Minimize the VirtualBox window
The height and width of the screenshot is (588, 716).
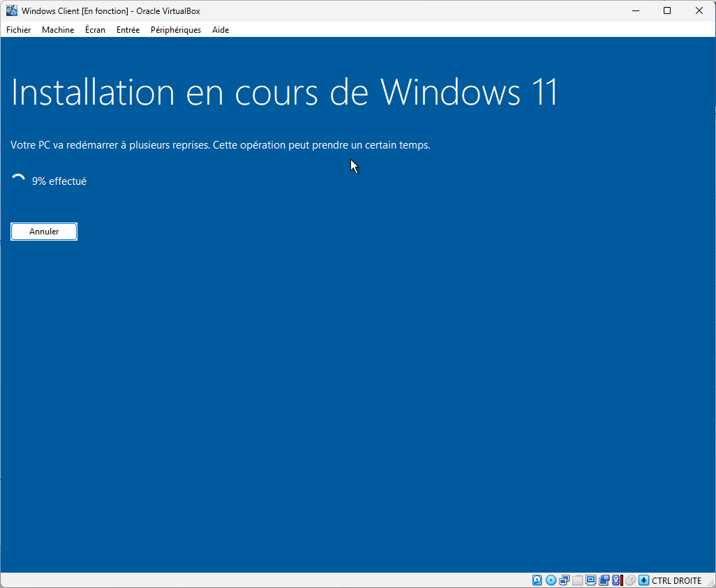[635, 10]
